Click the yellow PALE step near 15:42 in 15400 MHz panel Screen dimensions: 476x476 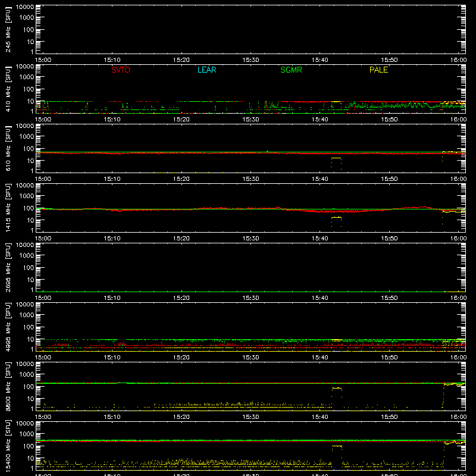(337, 446)
